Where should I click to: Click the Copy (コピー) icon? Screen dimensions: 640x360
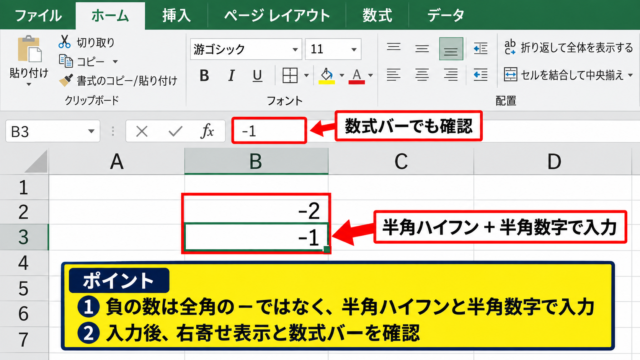65,61
